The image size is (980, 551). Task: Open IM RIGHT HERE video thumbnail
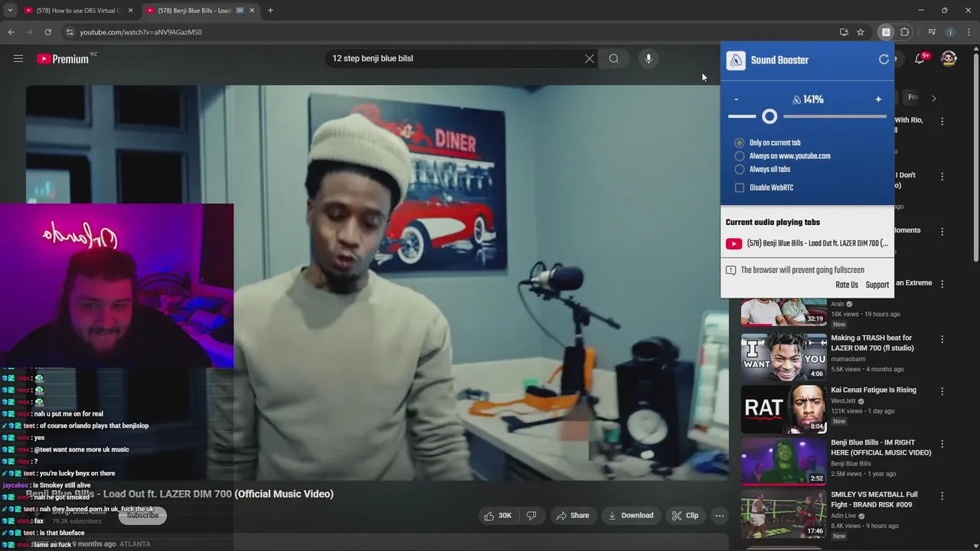pos(783,461)
